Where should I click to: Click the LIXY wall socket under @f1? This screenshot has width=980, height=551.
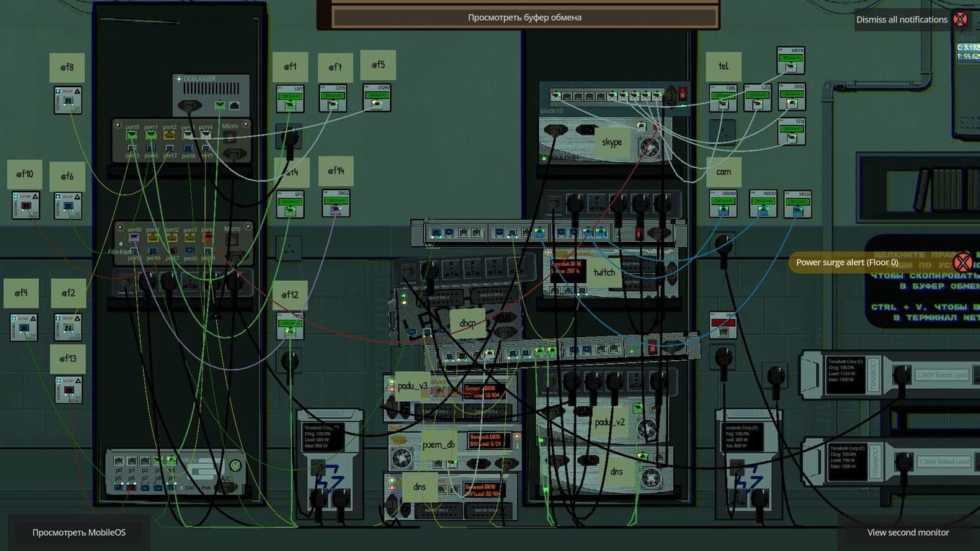(290, 99)
